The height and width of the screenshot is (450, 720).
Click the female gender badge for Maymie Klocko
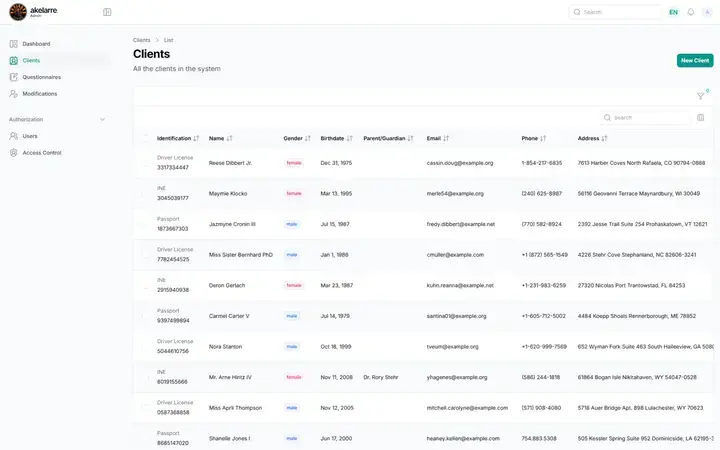click(x=294, y=193)
